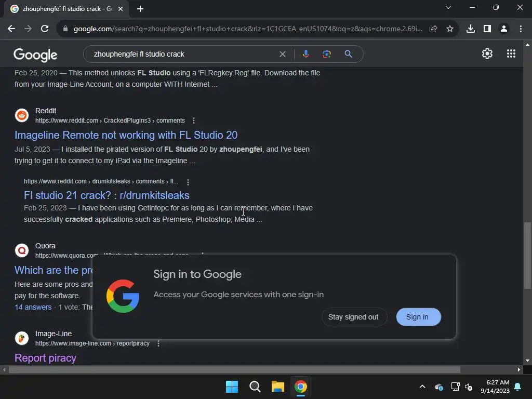Go back to the previous page

click(11, 29)
